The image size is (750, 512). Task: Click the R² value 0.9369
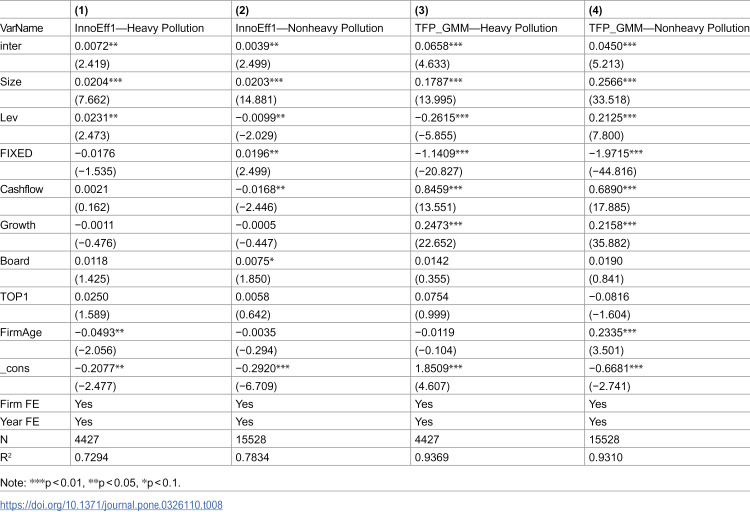point(432,457)
